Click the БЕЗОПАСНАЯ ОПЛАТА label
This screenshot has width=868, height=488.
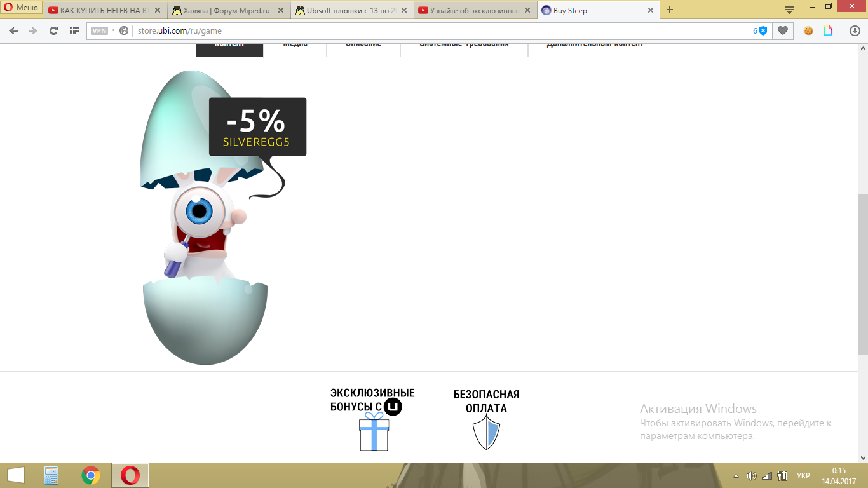coord(487,402)
